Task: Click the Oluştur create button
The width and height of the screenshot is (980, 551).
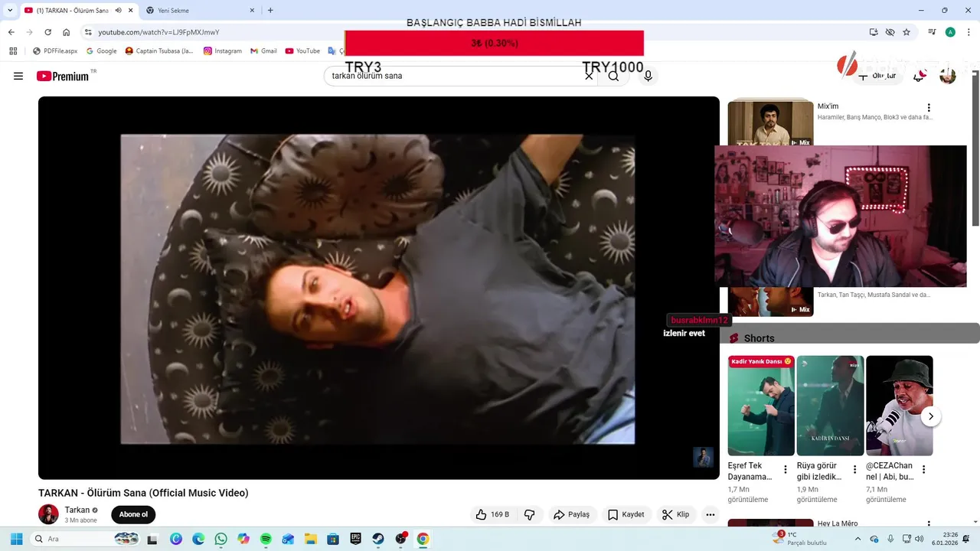Action: pos(877,76)
